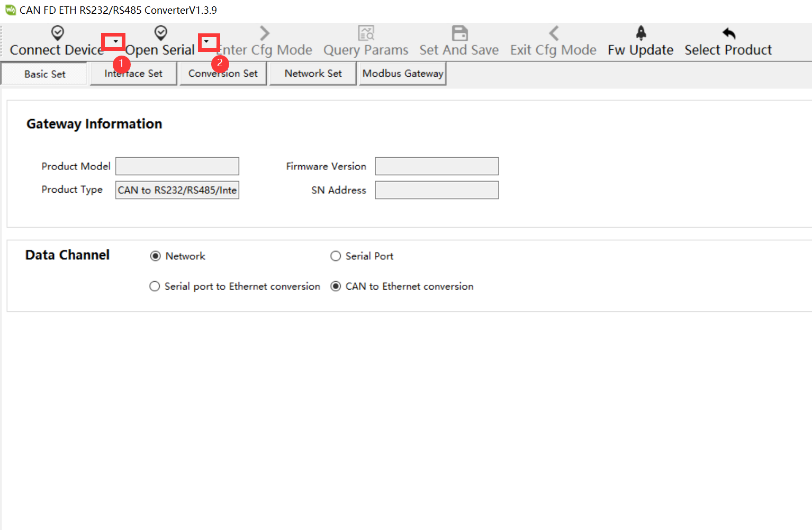Click the Query Params icon
The height and width of the screenshot is (530, 812).
[366, 33]
